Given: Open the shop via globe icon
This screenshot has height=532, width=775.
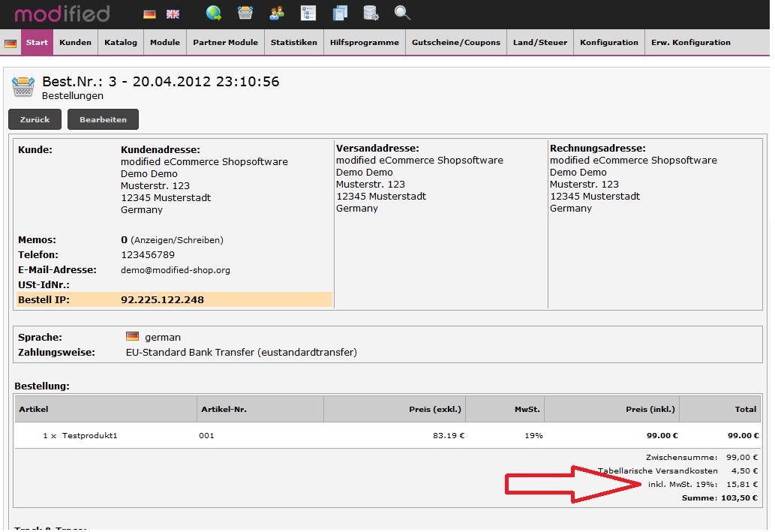Looking at the screenshot, I should (214, 14).
